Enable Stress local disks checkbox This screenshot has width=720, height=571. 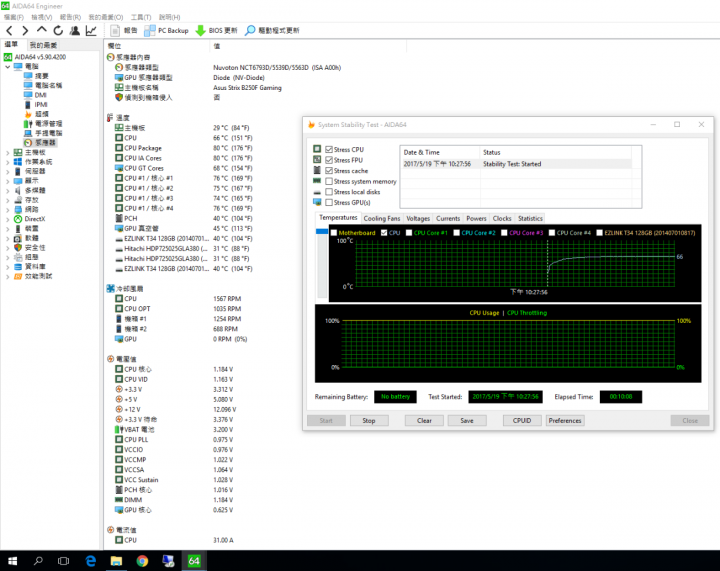[329, 192]
